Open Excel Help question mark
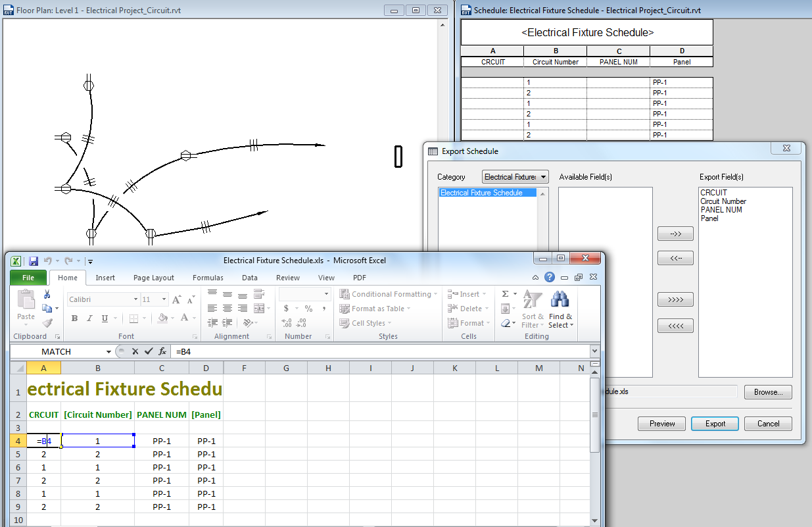 tap(549, 277)
